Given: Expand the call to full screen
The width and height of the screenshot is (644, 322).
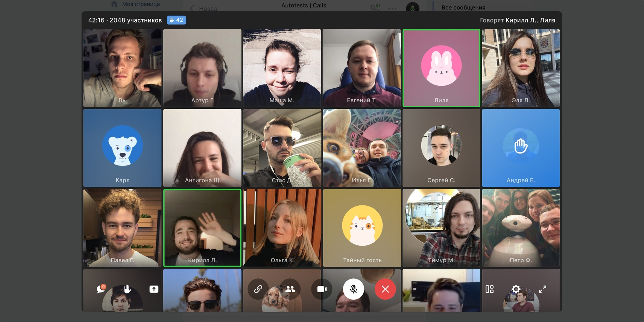Looking at the screenshot, I should coord(542,289).
